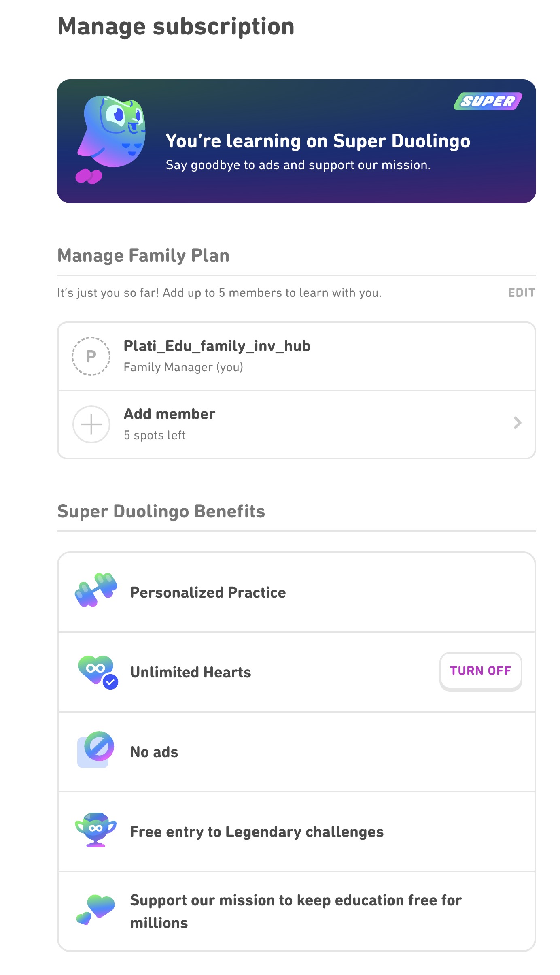This screenshot has width=560, height=975.
Task: Click the SUPER badge in banner
Action: pyautogui.click(x=488, y=101)
